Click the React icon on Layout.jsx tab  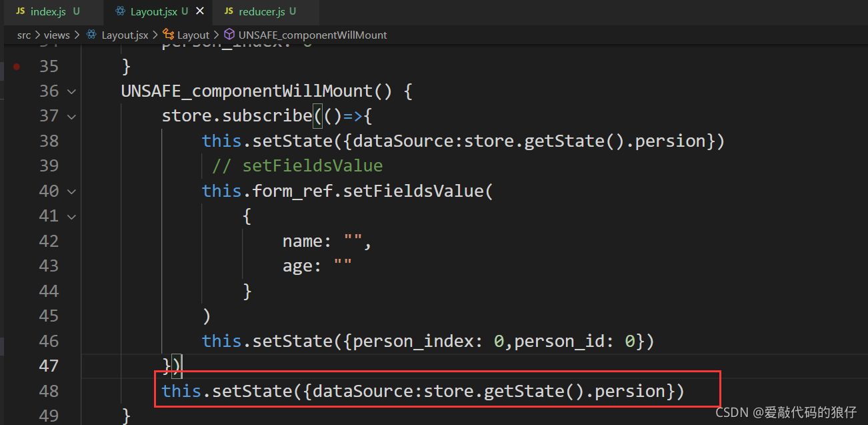pyautogui.click(x=122, y=11)
